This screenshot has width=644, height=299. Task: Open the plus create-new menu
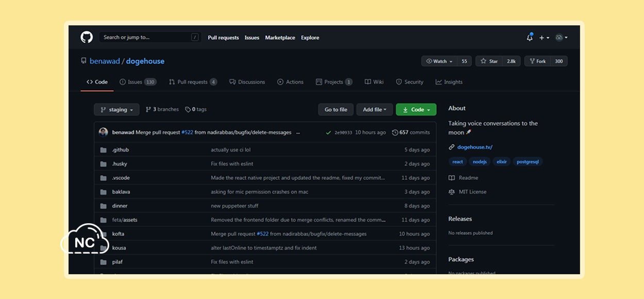[544, 38]
